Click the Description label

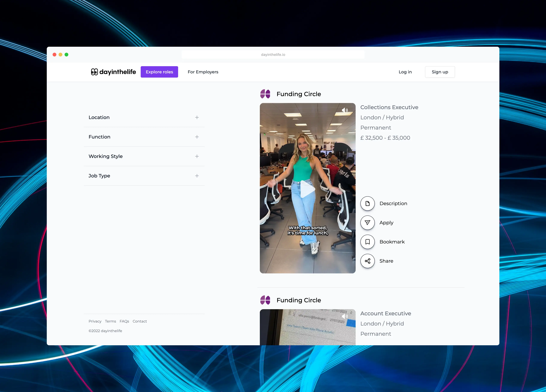click(393, 203)
